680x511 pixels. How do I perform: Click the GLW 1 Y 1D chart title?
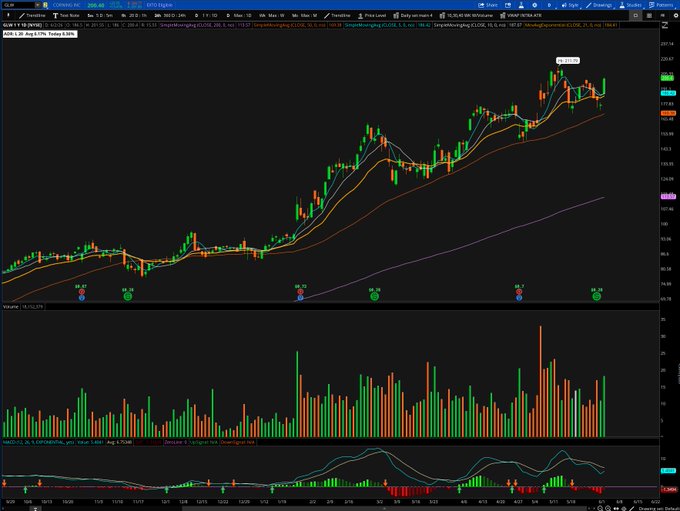pyautogui.click(x=22, y=25)
